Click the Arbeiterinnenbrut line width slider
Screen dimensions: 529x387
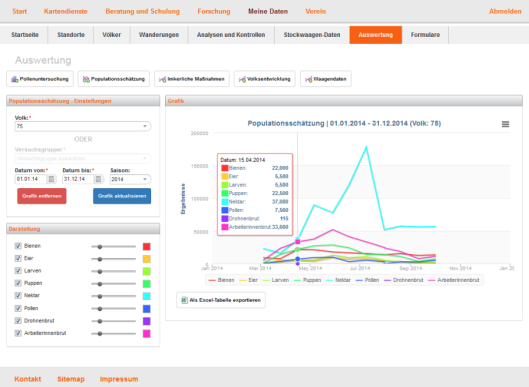click(x=114, y=334)
